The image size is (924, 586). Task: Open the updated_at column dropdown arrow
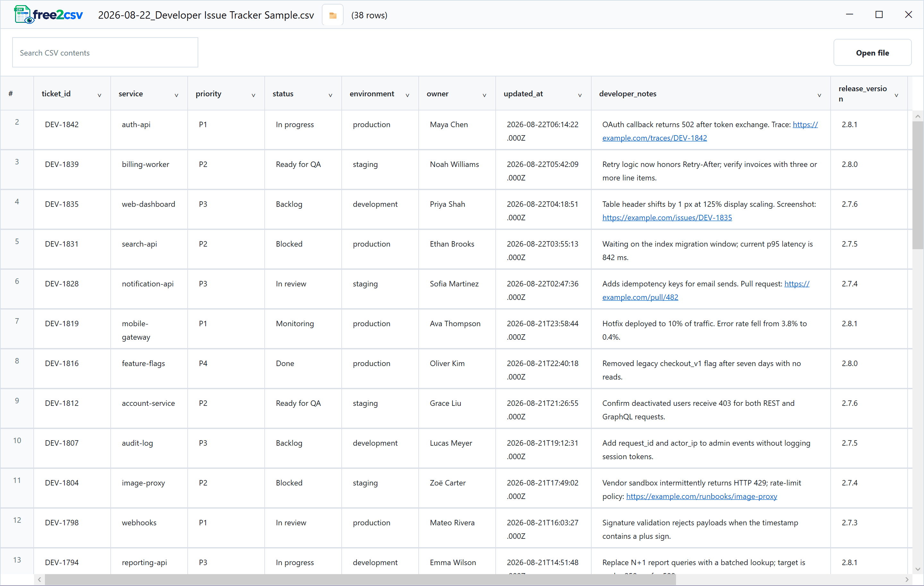click(x=580, y=95)
